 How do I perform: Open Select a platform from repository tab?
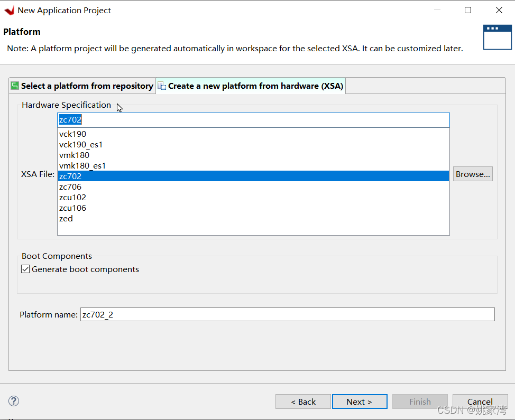pyautogui.click(x=87, y=86)
